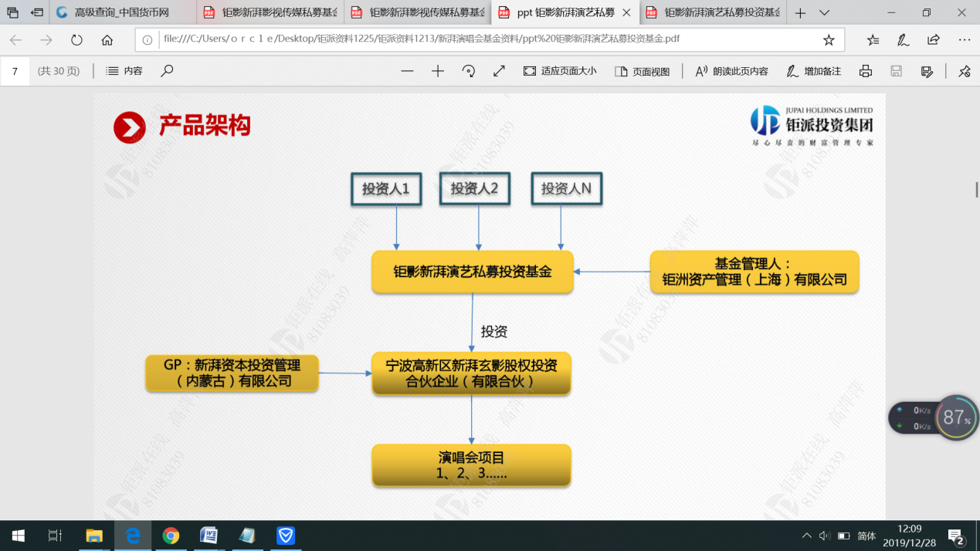
Task: Click the Edge icon on the taskbar
Action: coord(133,536)
